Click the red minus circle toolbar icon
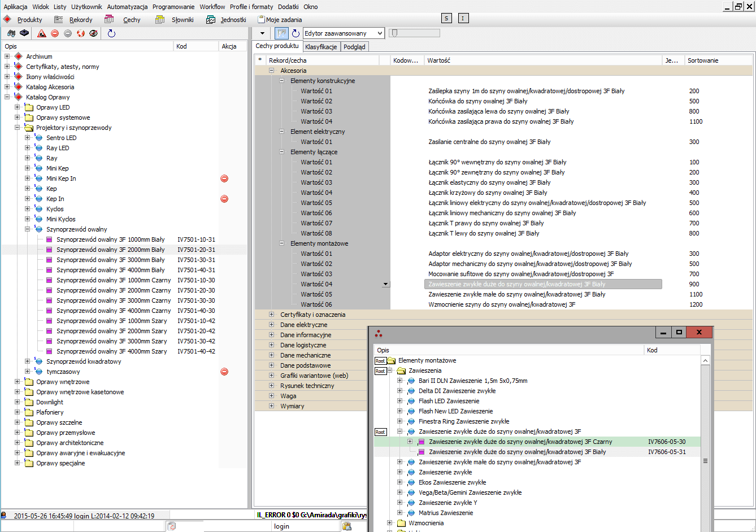 55,33
